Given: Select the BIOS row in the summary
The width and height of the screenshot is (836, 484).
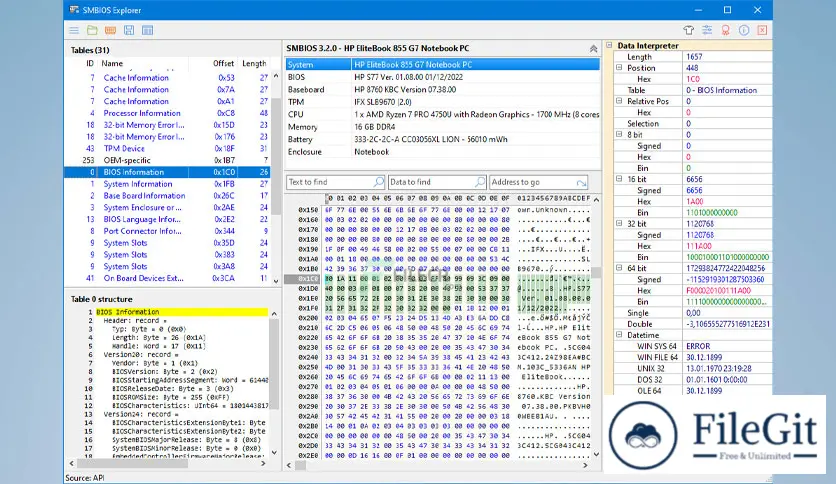Looking at the screenshot, I should coord(443,77).
